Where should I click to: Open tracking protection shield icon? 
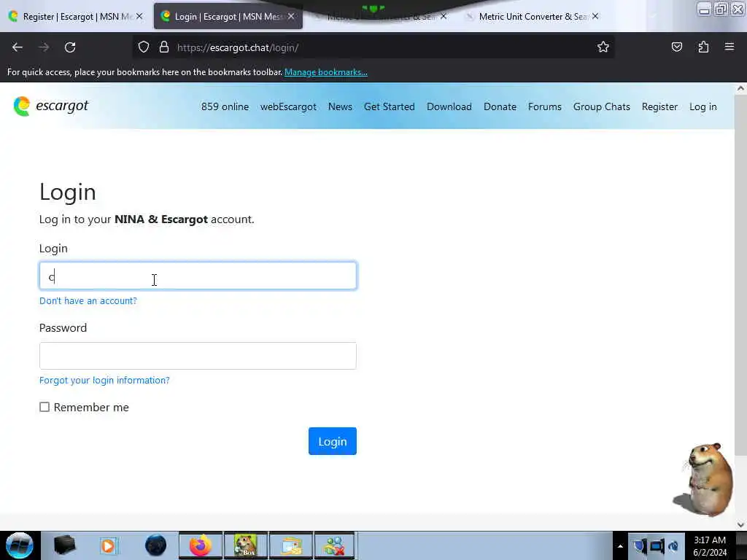pyautogui.click(x=144, y=47)
